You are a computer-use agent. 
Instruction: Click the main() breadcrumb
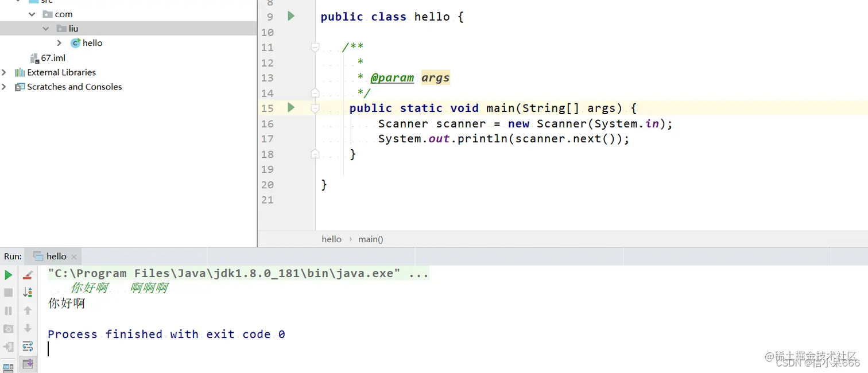pyautogui.click(x=371, y=239)
